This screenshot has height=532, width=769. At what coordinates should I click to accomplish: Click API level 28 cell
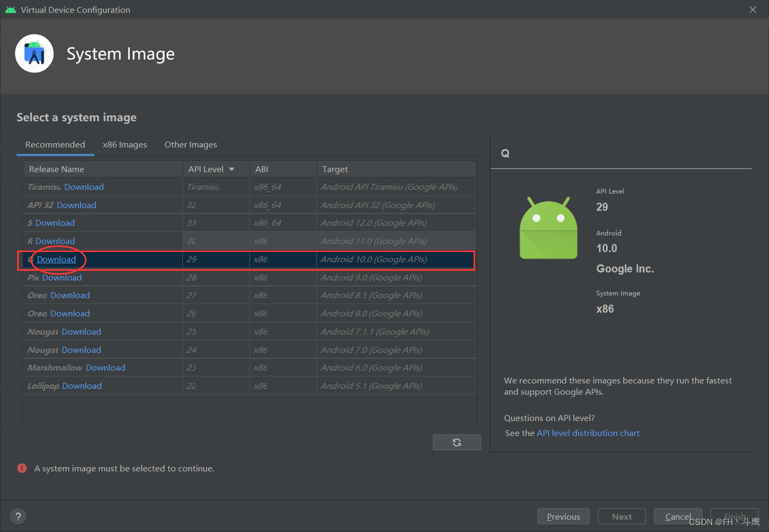217,278
